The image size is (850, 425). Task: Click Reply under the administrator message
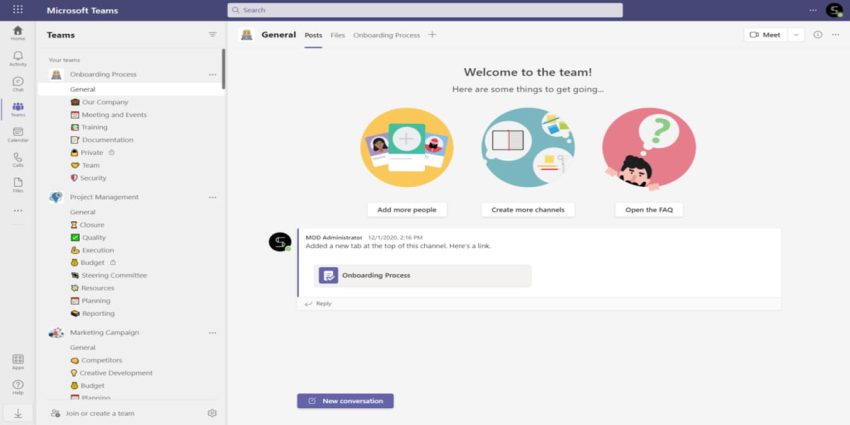(x=318, y=304)
